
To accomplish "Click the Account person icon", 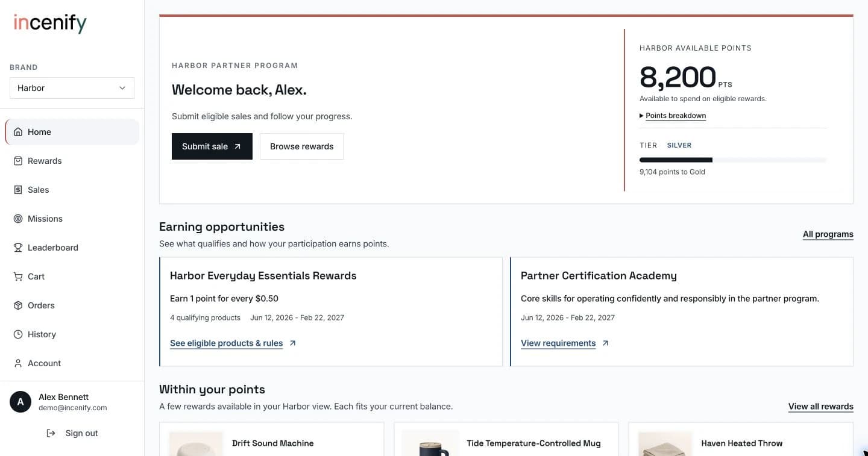I will pyautogui.click(x=18, y=363).
